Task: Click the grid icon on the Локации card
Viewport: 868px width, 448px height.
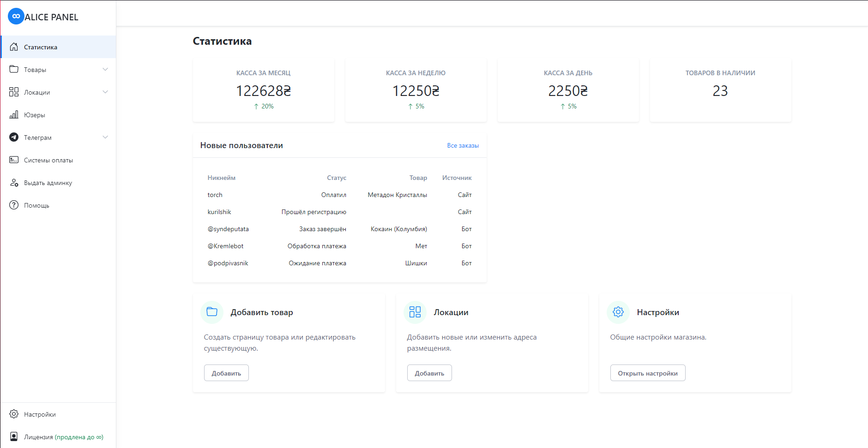Action: [415, 312]
